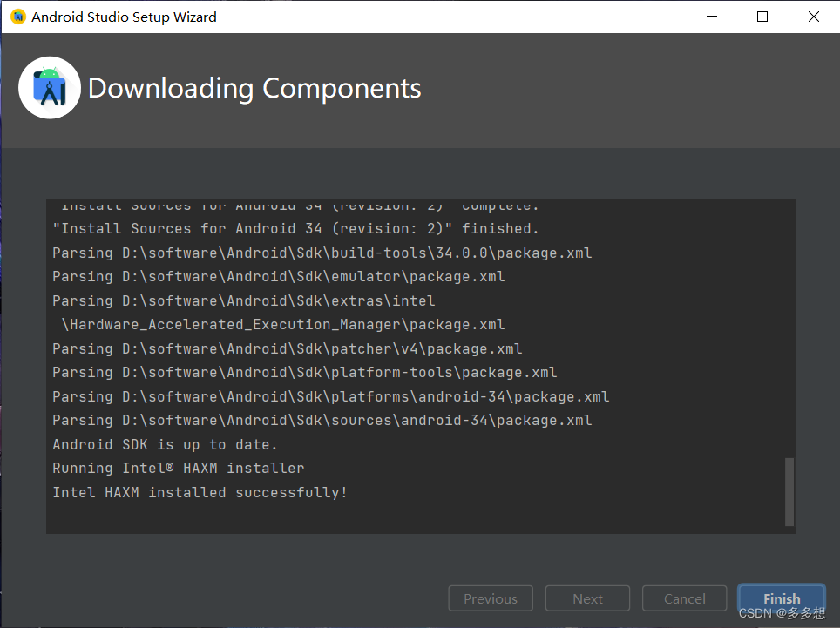Maximize the Setup Wizard window

tap(762, 17)
